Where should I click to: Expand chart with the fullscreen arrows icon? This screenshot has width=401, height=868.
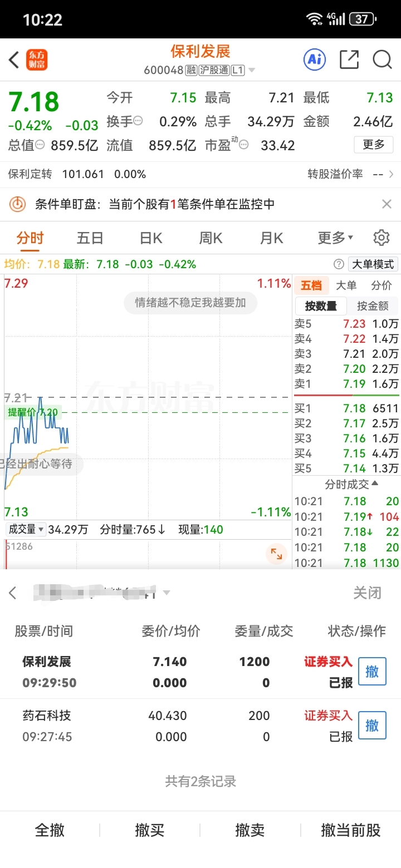click(x=276, y=554)
